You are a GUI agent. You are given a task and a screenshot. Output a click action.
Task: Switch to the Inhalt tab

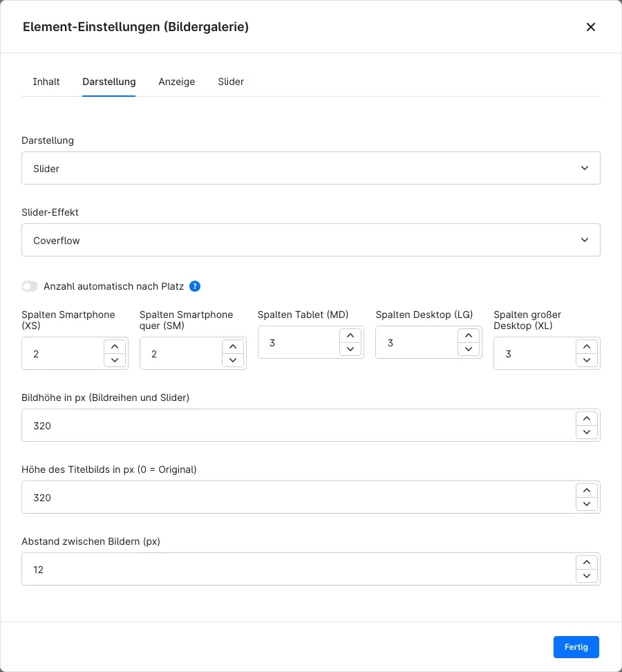[46, 82]
